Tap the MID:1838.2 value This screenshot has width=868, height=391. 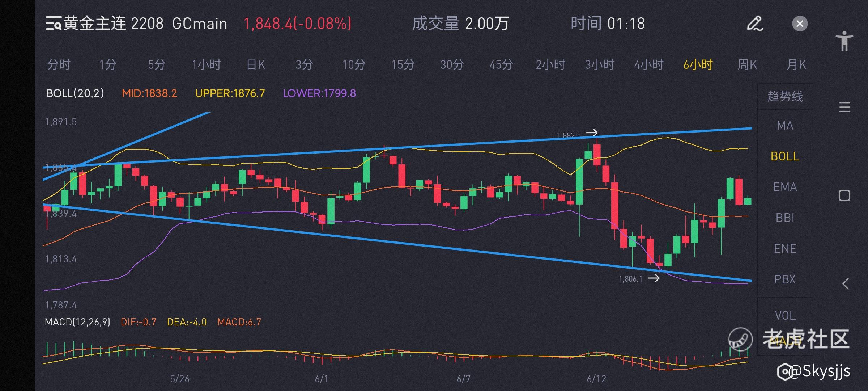coord(149,93)
